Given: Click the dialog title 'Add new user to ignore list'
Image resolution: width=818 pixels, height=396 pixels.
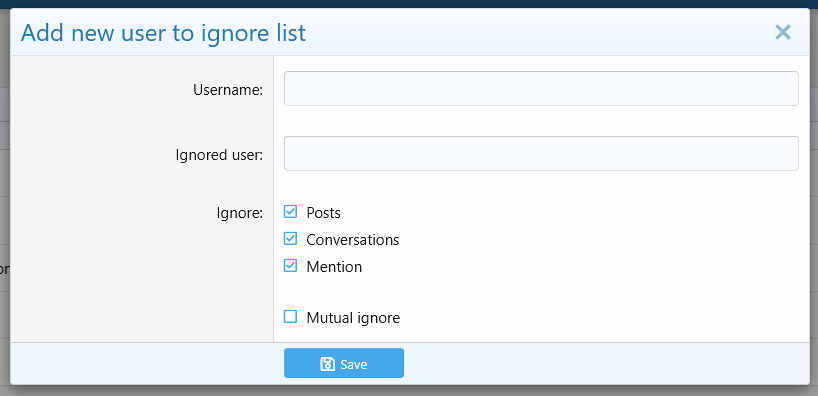Looking at the screenshot, I should (163, 33).
